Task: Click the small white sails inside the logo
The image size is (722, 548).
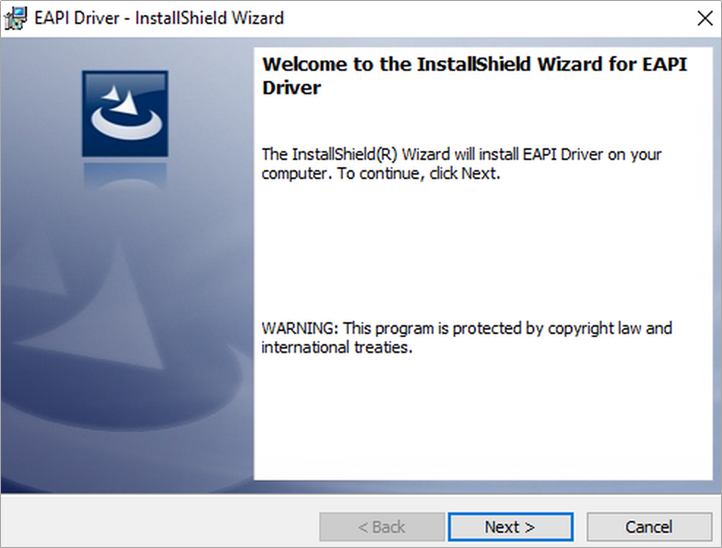Action: [121, 101]
